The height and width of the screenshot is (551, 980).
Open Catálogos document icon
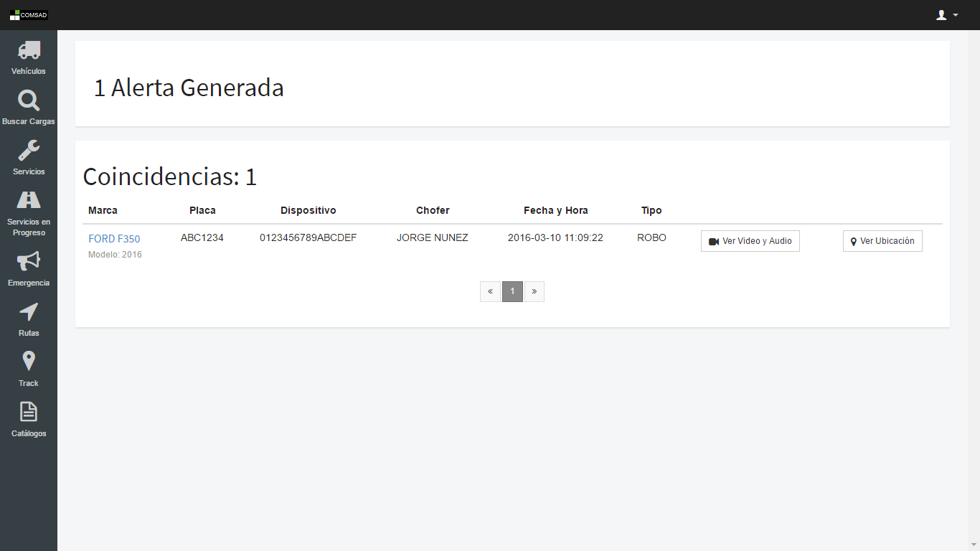[29, 412]
